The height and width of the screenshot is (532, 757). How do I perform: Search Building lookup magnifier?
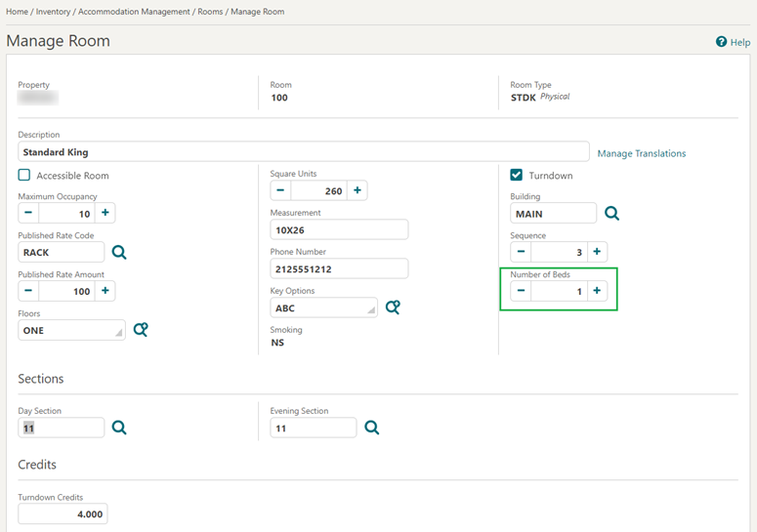611,213
